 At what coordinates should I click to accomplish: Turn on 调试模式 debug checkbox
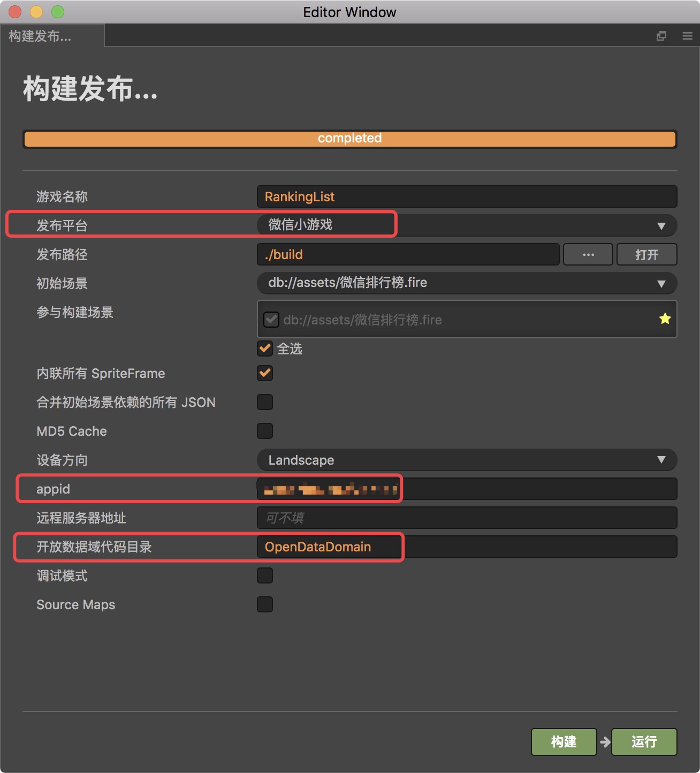point(265,575)
